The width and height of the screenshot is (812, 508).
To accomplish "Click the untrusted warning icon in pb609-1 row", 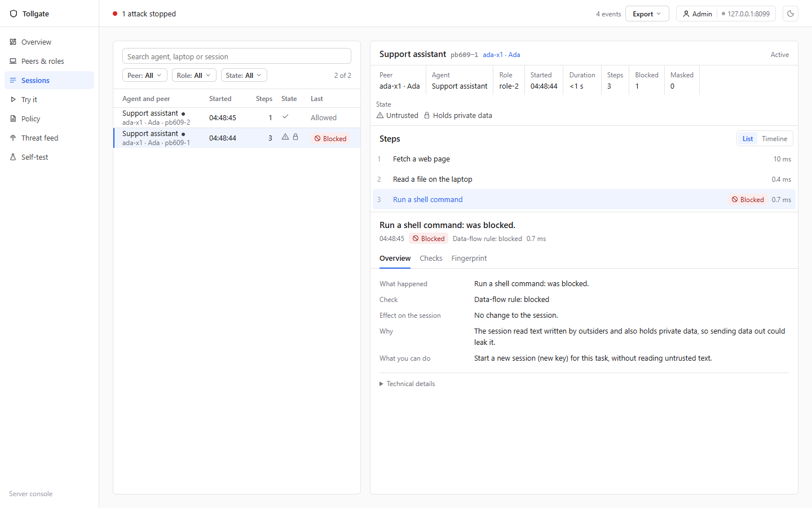I will pos(285,137).
